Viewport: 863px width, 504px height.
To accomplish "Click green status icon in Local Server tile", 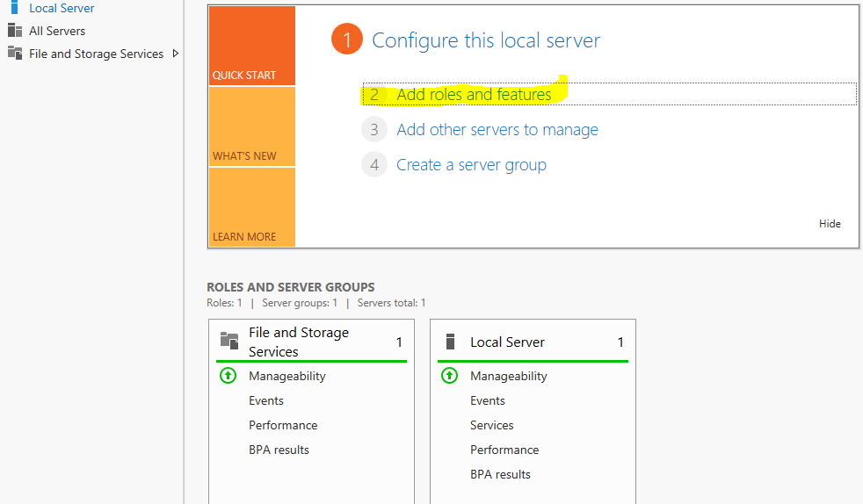I will (449, 376).
